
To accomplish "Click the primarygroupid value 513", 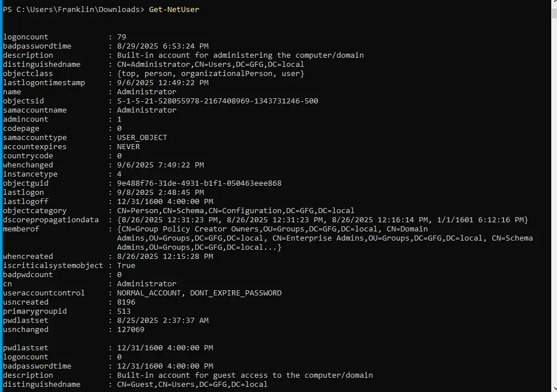I will point(124,311).
